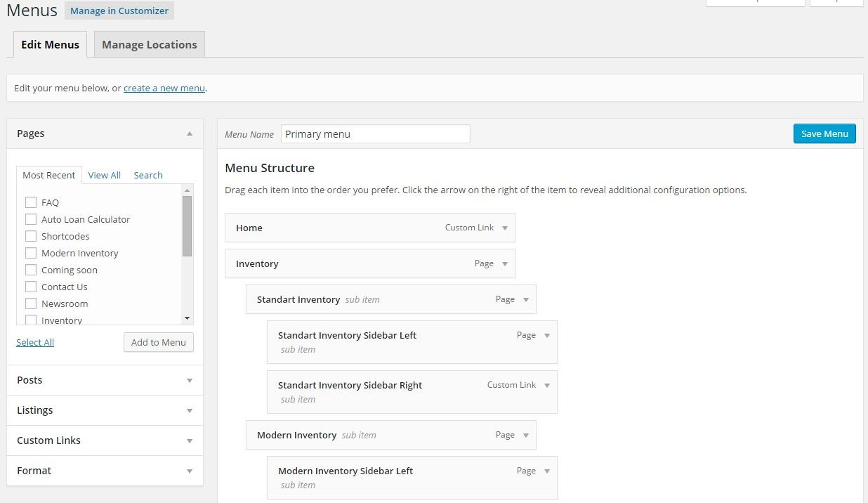This screenshot has height=503, width=868.
Task: Switch to the Manage Locations tab
Action: (149, 44)
